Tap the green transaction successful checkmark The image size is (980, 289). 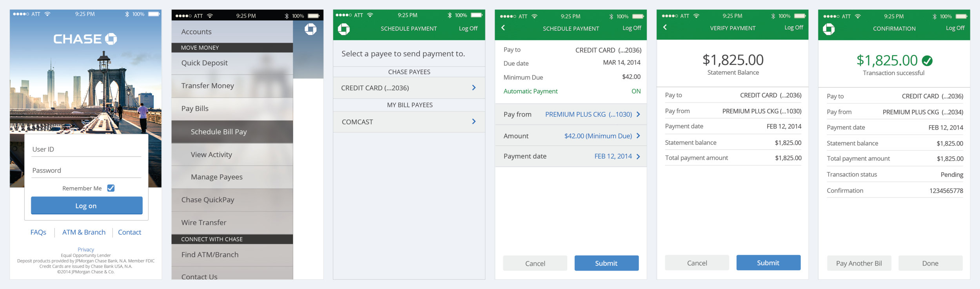(x=927, y=61)
